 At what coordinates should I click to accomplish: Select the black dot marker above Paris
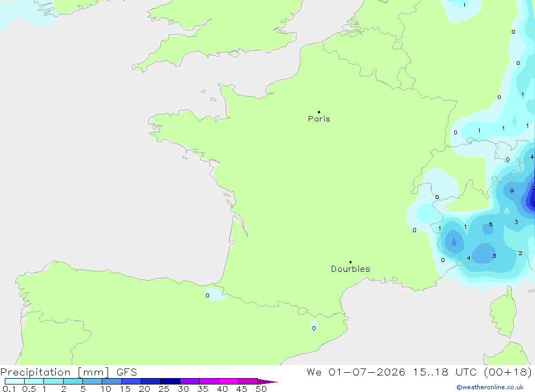[x=319, y=112]
